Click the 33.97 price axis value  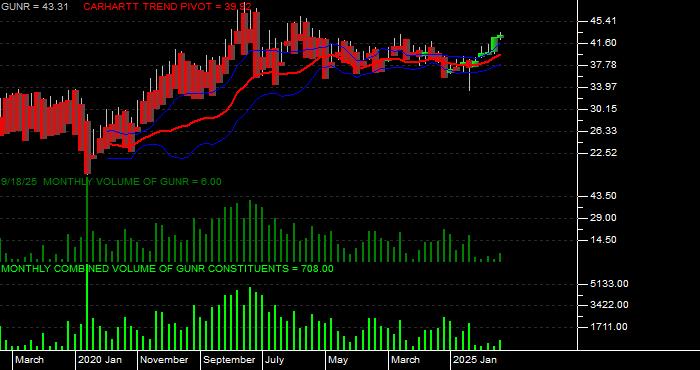603,87
